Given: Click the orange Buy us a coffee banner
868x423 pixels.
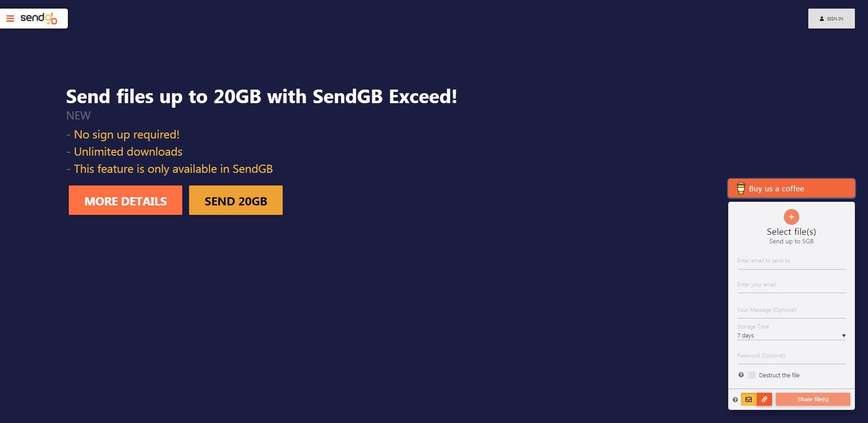Looking at the screenshot, I should pyautogui.click(x=791, y=188).
